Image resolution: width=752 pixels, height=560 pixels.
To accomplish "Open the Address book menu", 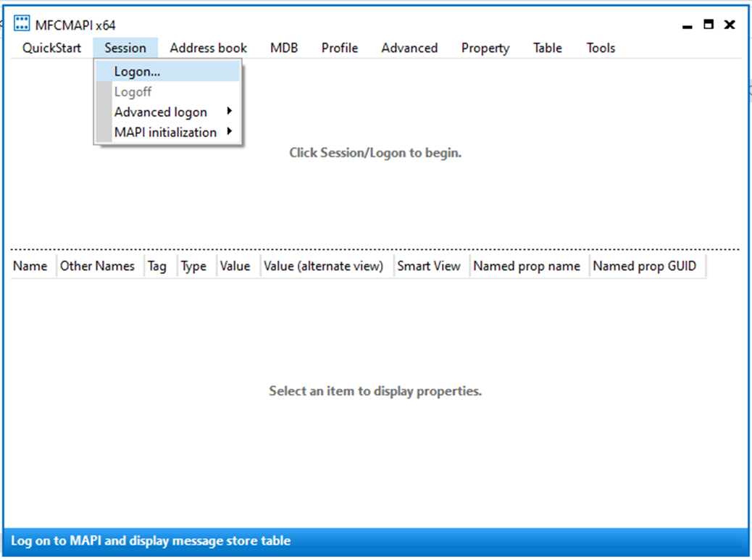I will point(208,48).
